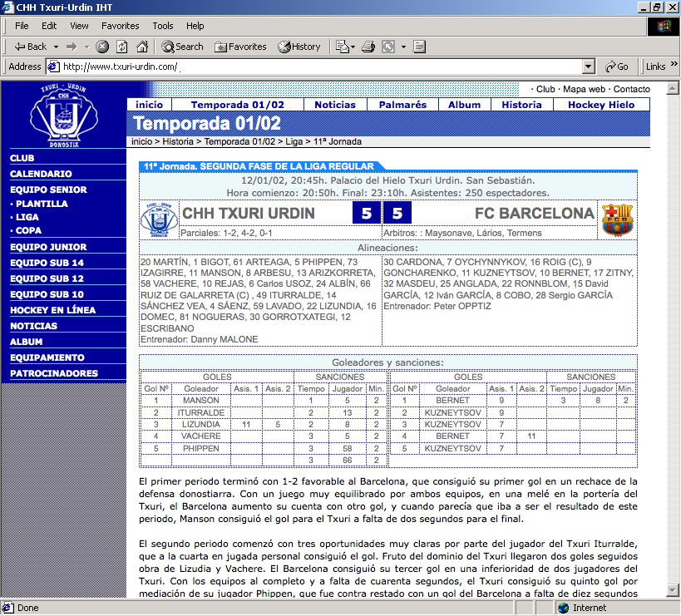Viewport: 681px width, 616px height.
Task: Click the Entrenador: Peter OPPTIZ text
Action: point(437,306)
